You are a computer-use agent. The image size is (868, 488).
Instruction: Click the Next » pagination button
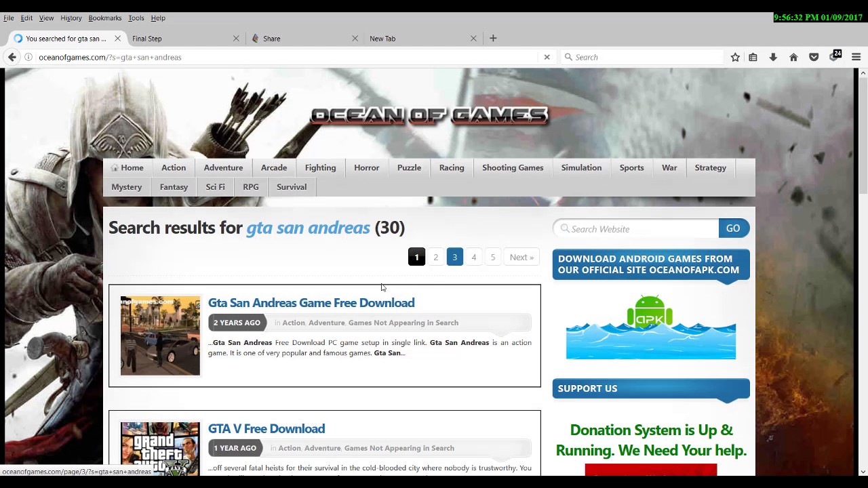(521, 258)
